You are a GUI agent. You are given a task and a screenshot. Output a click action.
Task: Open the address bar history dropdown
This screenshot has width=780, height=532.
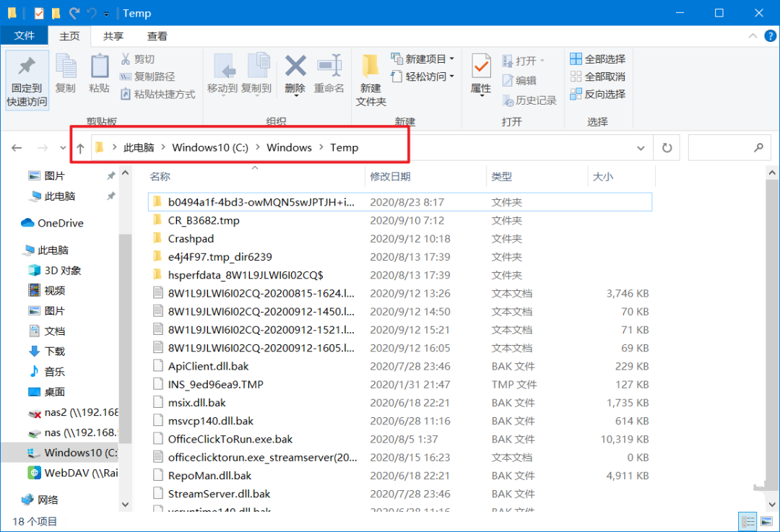click(641, 147)
